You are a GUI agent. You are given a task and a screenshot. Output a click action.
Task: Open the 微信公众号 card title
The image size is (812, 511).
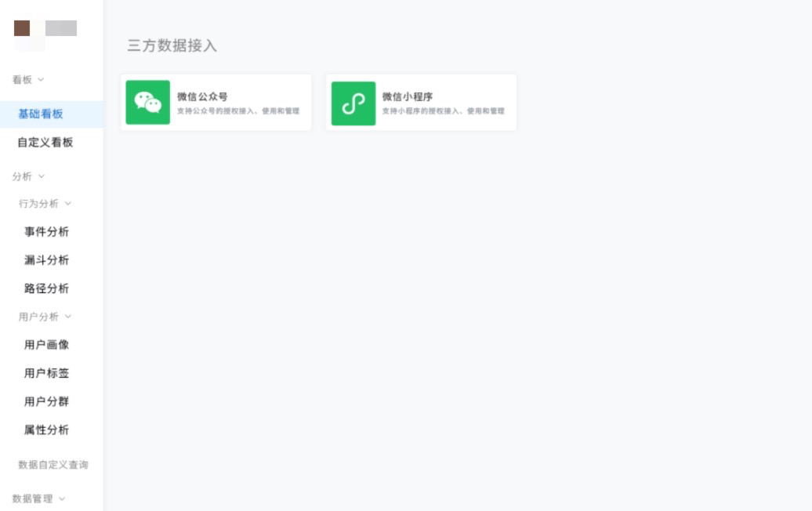coord(202,96)
